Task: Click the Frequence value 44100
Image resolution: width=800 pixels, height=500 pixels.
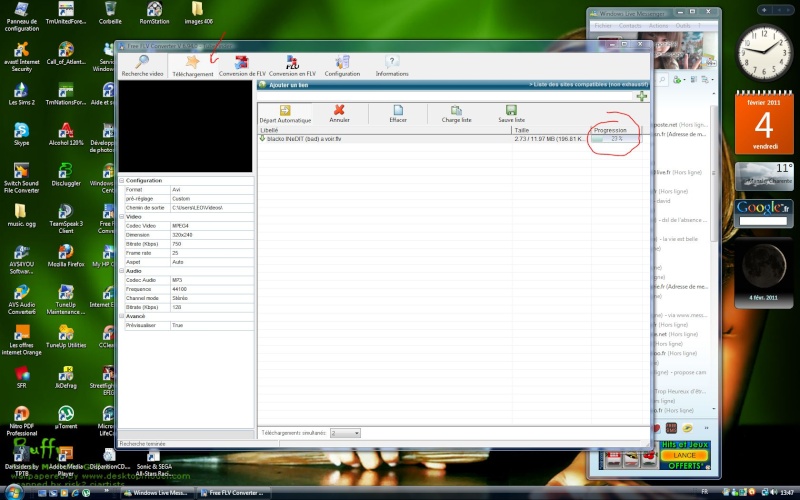Action: pos(212,289)
